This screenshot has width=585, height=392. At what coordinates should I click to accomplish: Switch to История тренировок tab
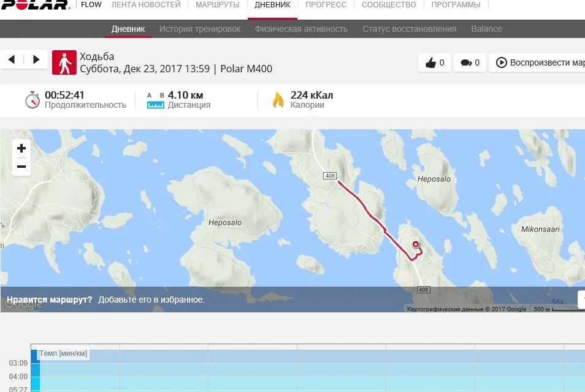pyautogui.click(x=200, y=29)
